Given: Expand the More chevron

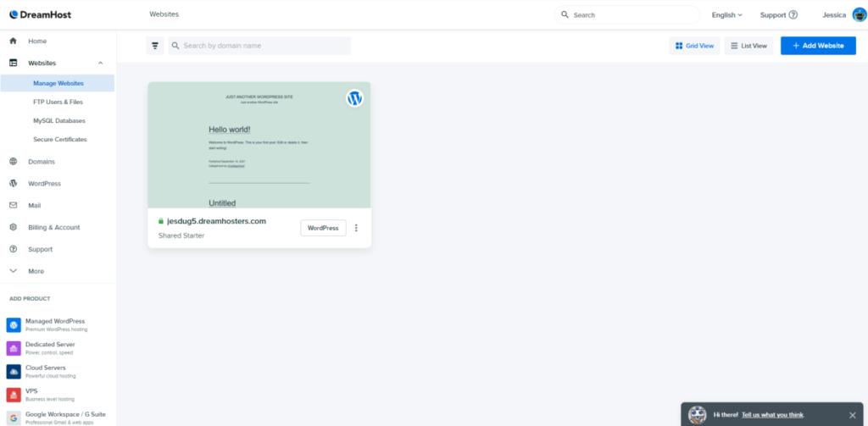Looking at the screenshot, I should [x=14, y=271].
